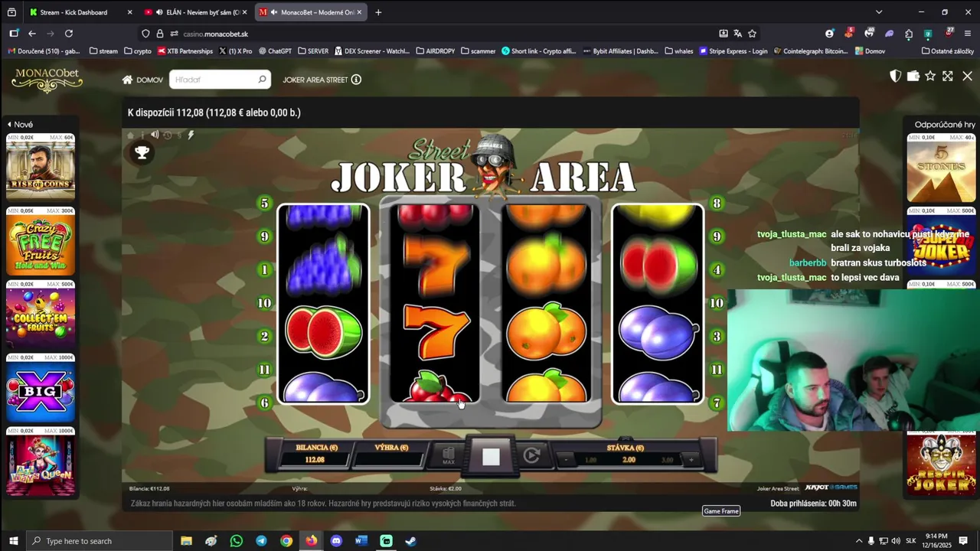Open Collect'Em Fruits game thumbnail
The width and height of the screenshot is (980, 551).
click(41, 314)
